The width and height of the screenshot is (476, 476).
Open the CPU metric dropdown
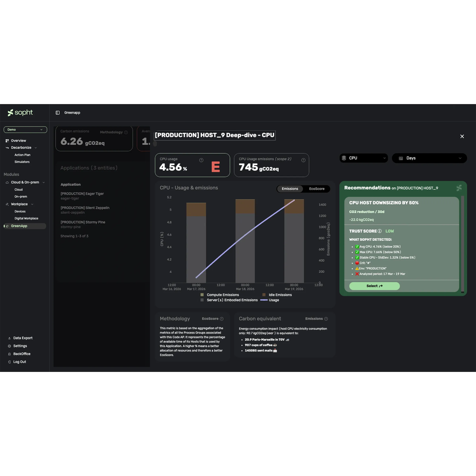[x=364, y=158]
